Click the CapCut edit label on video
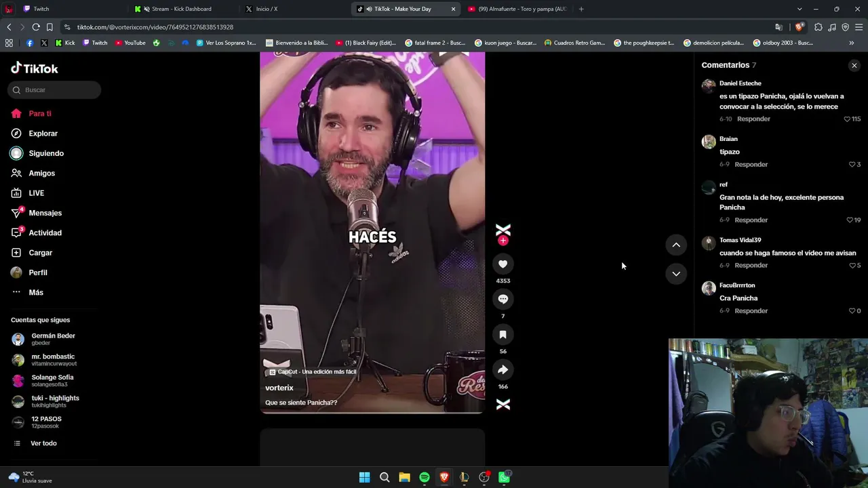This screenshot has width=868, height=488. [x=313, y=372]
